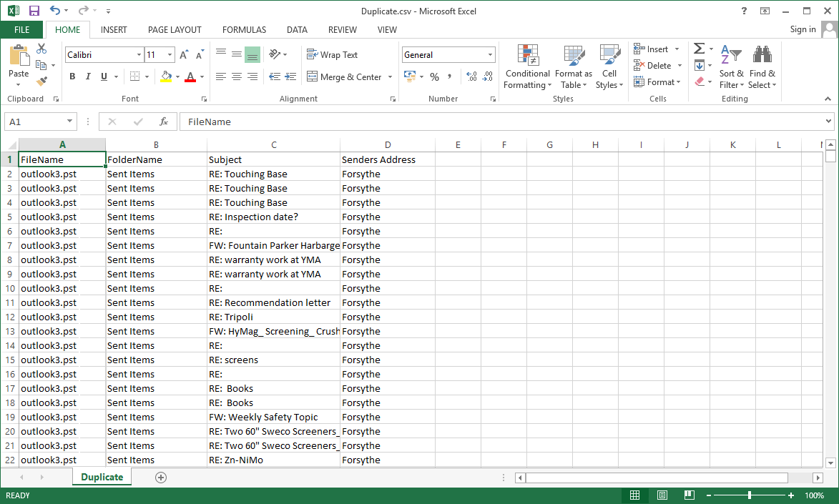Center text horizontally
Image resolution: width=839 pixels, height=504 pixels.
[237, 77]
